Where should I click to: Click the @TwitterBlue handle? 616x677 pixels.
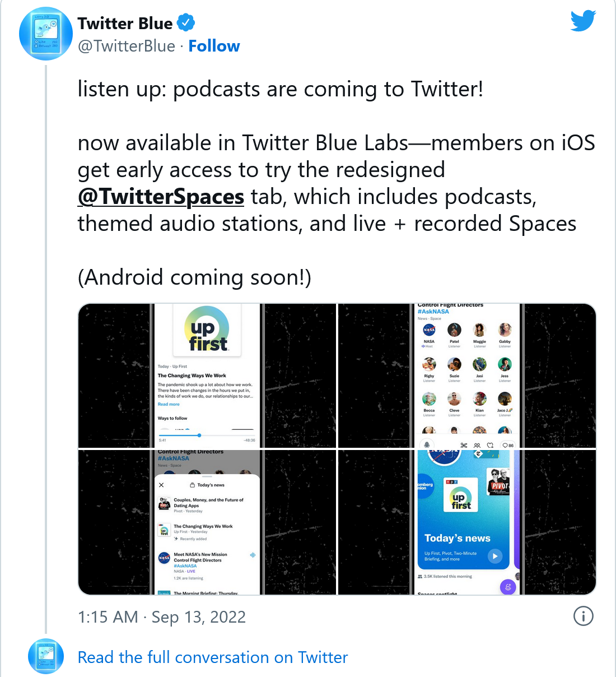pos(127,46)
